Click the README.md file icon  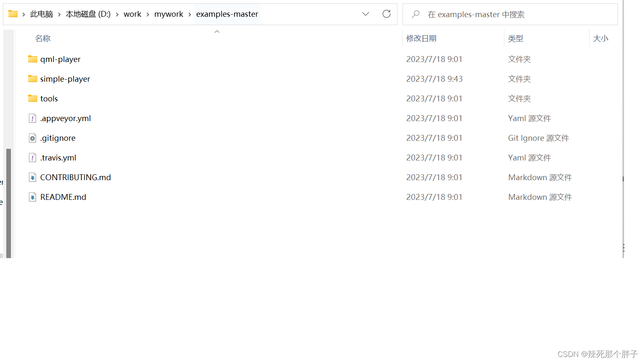[x=33, y=197]
